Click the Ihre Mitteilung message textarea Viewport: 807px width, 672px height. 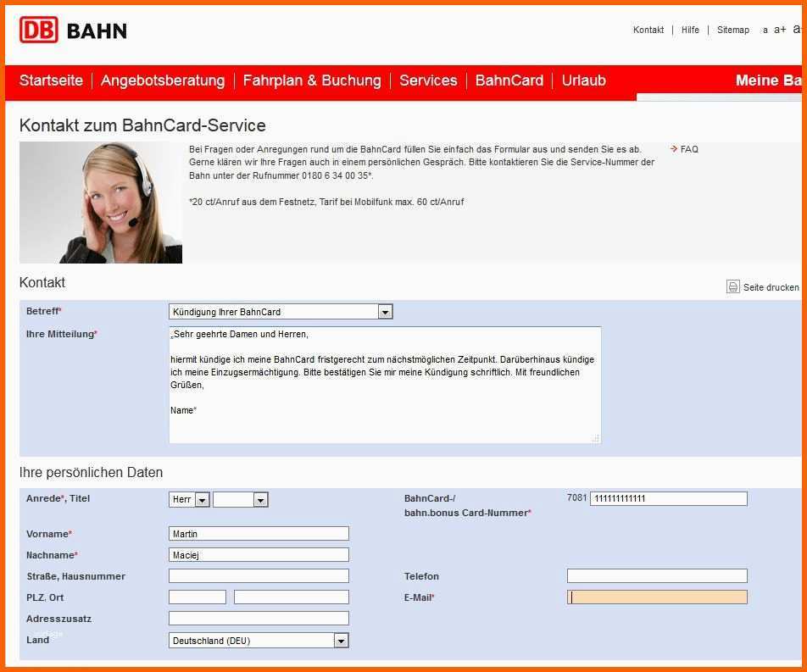pos(385,385)
